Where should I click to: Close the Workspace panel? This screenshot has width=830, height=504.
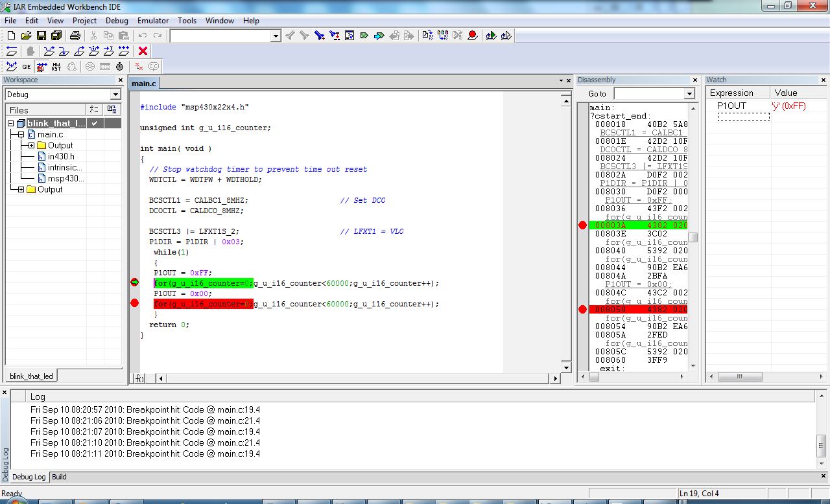[x=120, y=80]
